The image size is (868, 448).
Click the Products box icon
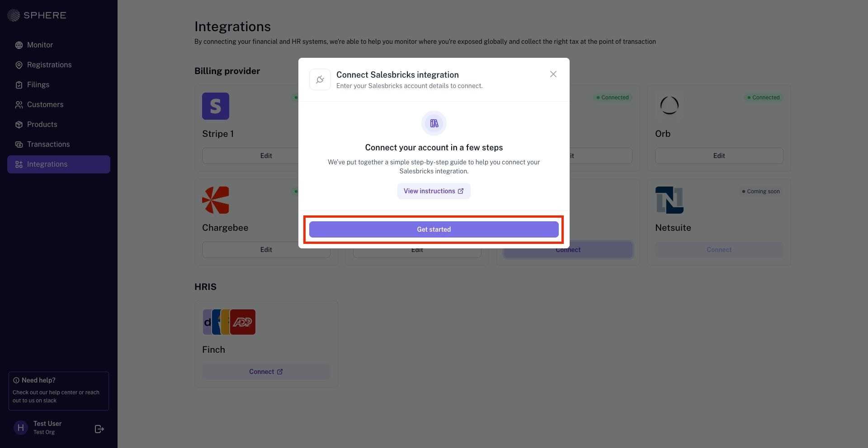point(19,125)
